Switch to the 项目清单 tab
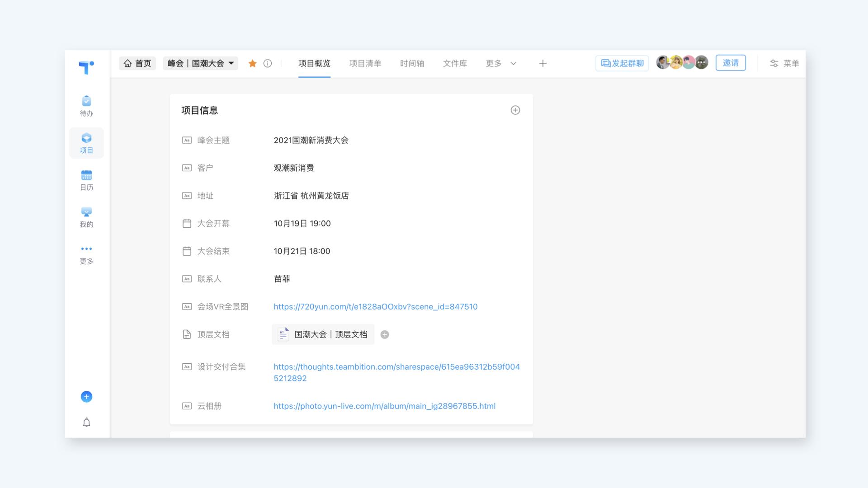This screenshot has width=868, height=488. click(365, 63)
